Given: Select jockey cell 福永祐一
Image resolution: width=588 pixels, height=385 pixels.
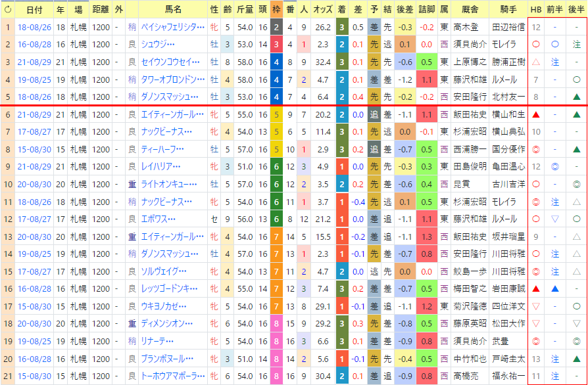Looking at the screenshot, I should (508, 376).
